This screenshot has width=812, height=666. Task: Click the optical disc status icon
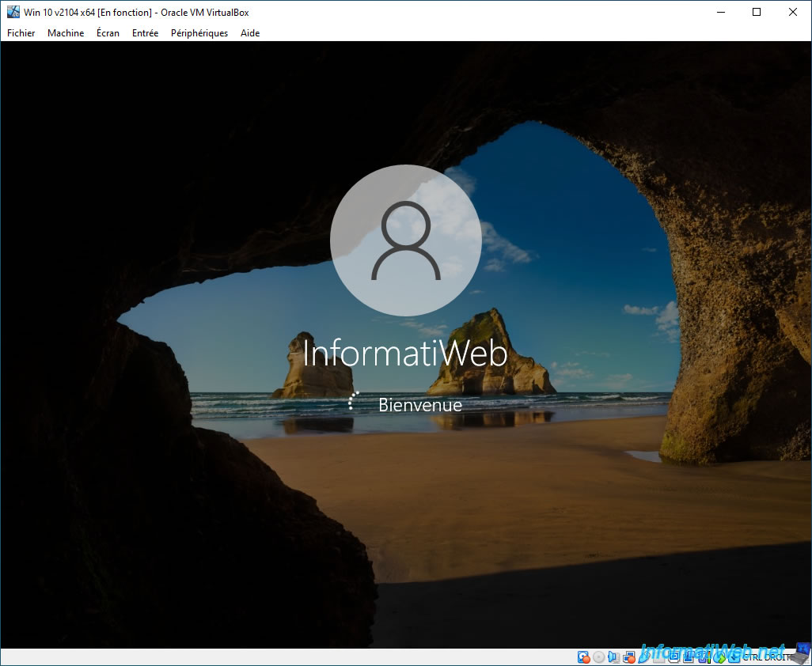599,657
